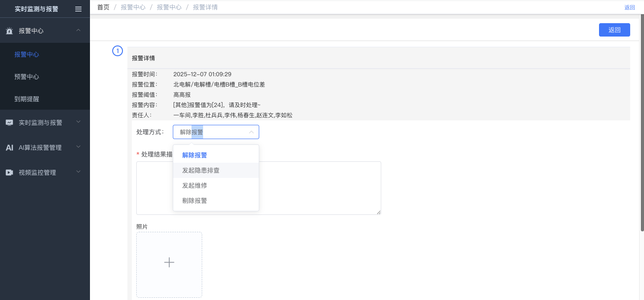Click 首页 in the breadcrumb
Viewport: 644px width, 300px height.
coord(103,7)
